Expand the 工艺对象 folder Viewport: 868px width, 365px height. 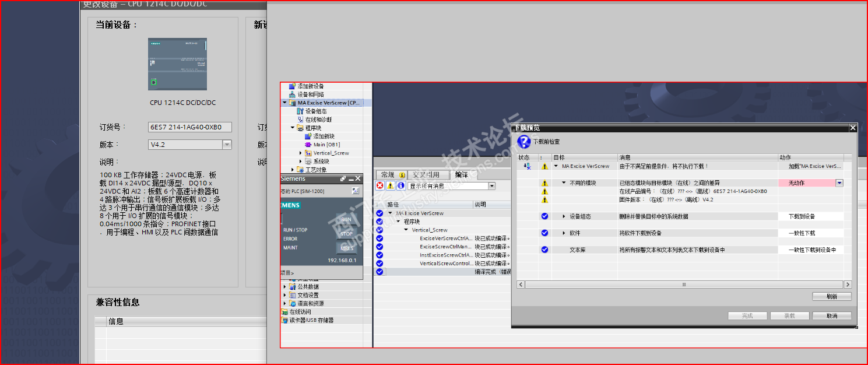point(293,170)
